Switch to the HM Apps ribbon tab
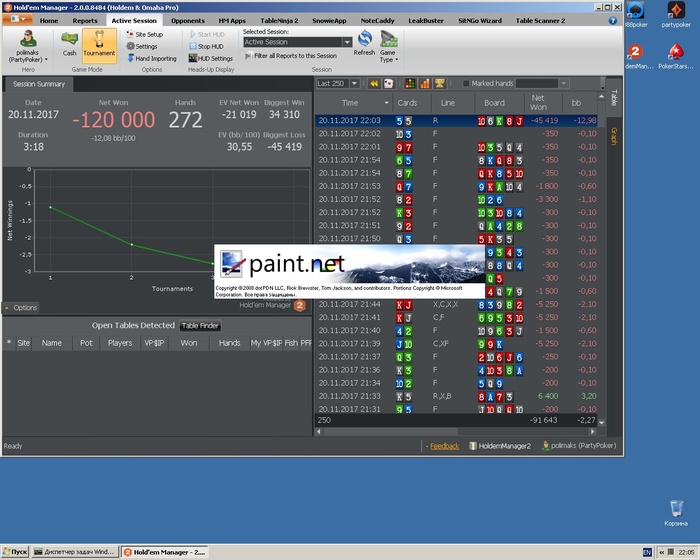Image resolution: width=700 pixels, height=560 pixels. pos(232,21)
